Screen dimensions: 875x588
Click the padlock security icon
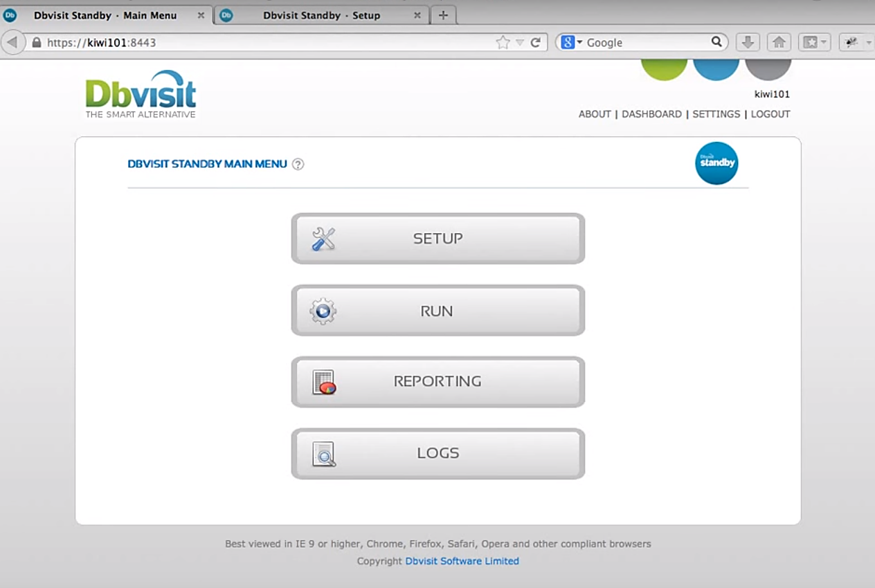click(x=37, y=42)
